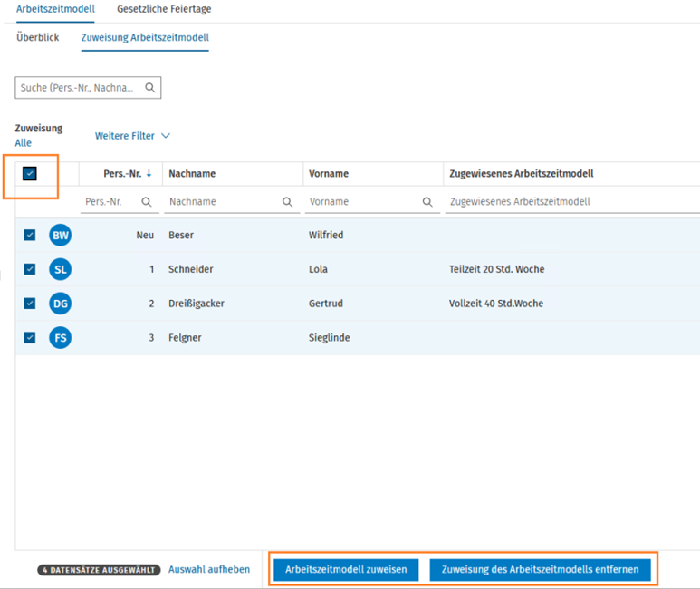This screenshot has height=589, width=700.
Task: Uncheck the checkbox for Lola Schneider
Action: (x=30, y=269)
